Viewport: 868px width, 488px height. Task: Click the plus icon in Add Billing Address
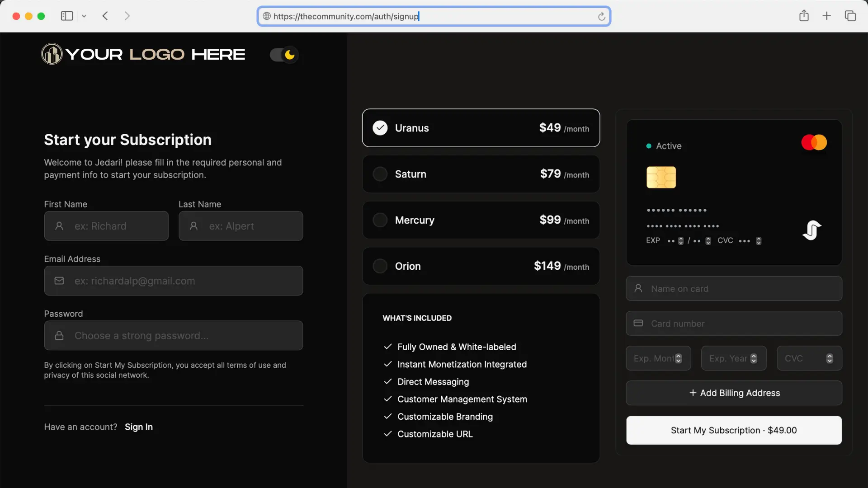[x=693, y=393]
